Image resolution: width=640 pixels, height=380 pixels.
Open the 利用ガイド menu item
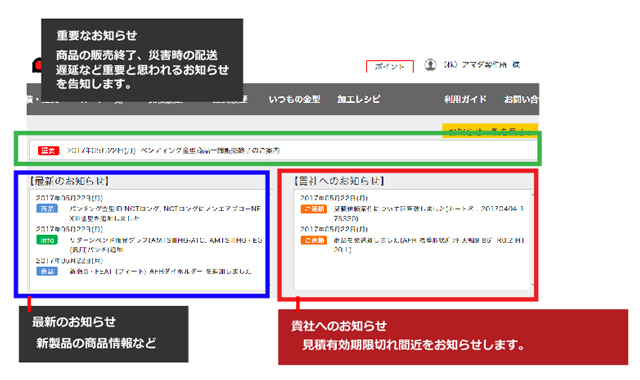point(465,99)
